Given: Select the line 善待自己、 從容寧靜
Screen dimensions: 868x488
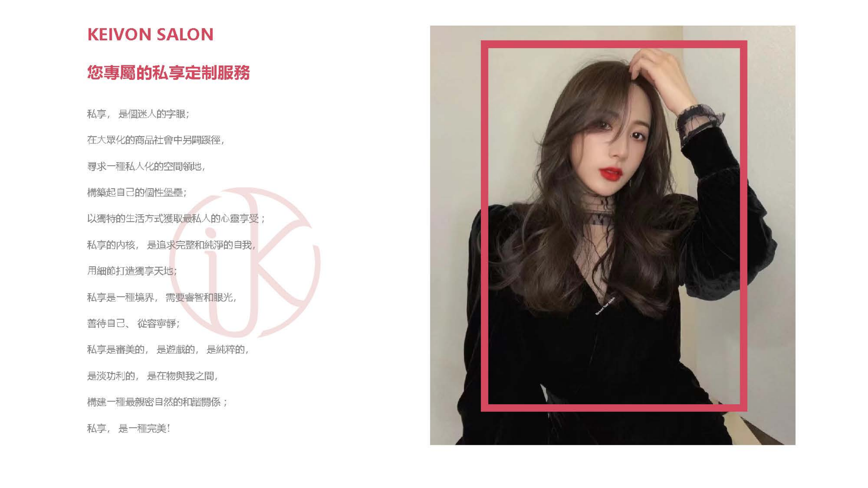Looking at the screenshot, I should click(x=134, y=323).
